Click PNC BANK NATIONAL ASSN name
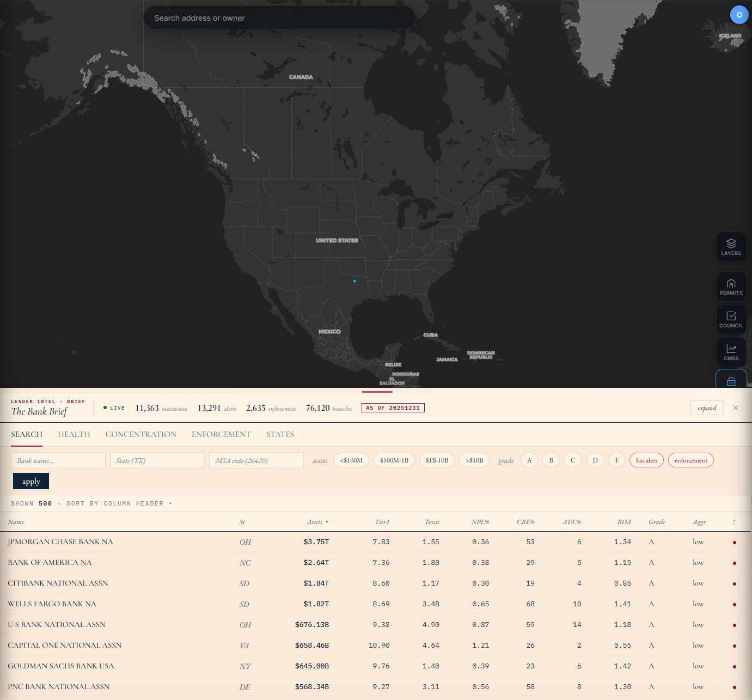This screenshot has height=700, width=752. tap(59, 687)
